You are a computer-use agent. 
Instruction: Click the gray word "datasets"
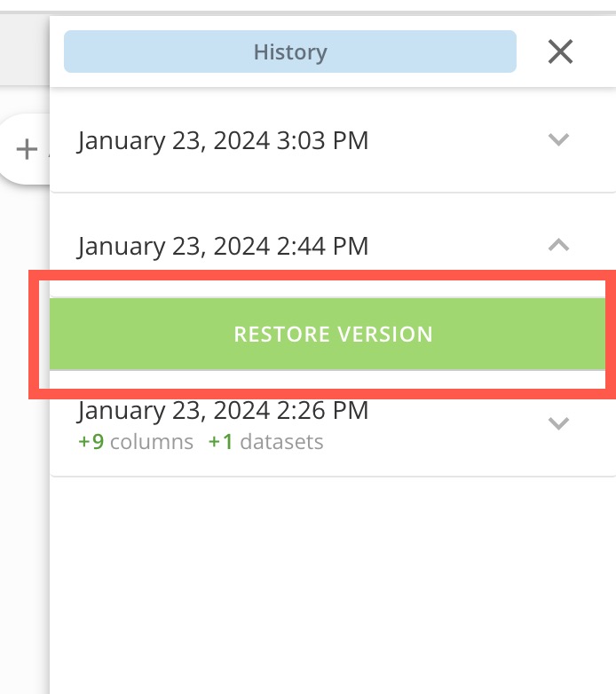pos(281,442)
